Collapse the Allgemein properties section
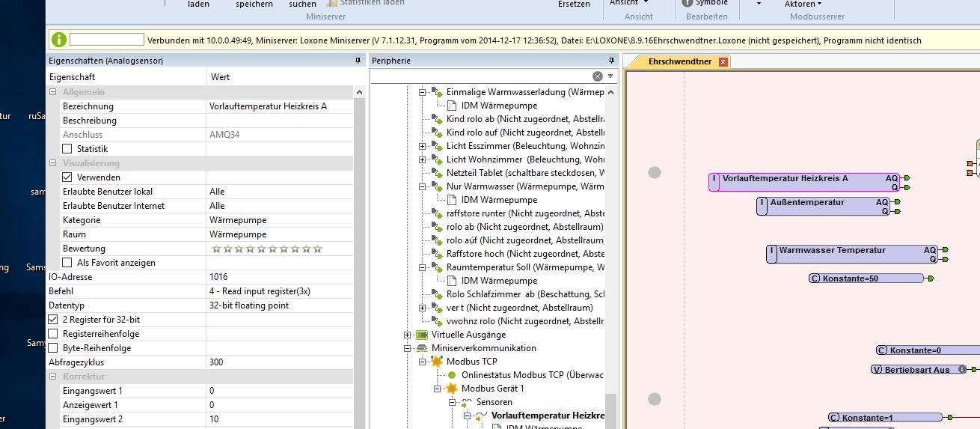Screen dimensions: 980x429 pyautogui.click(x=53, y=92)
